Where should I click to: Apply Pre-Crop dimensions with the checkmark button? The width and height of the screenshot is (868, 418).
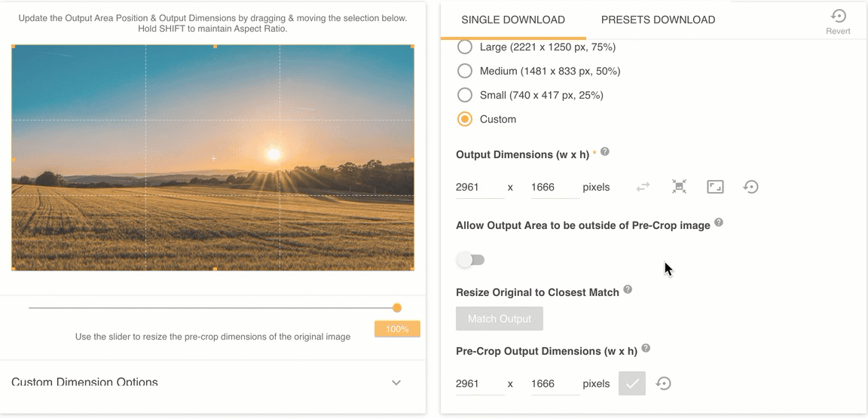point(632,383)
